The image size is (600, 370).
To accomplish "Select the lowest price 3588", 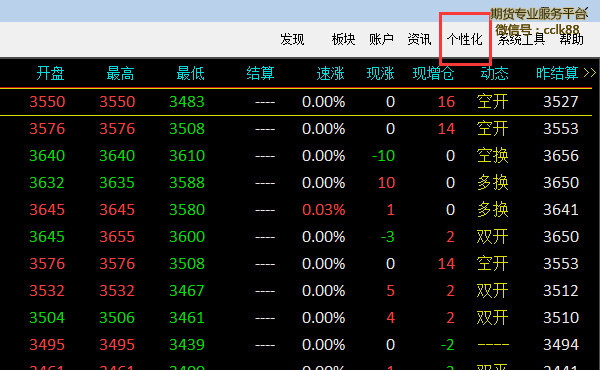I will pos(187,183).
